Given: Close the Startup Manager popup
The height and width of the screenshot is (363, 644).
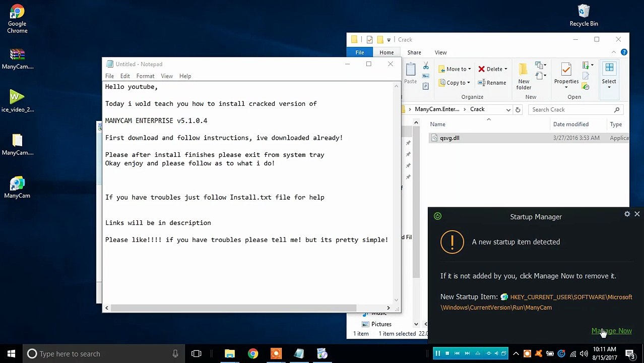Looking at the screenshot, I should click(x=637, y=214).
